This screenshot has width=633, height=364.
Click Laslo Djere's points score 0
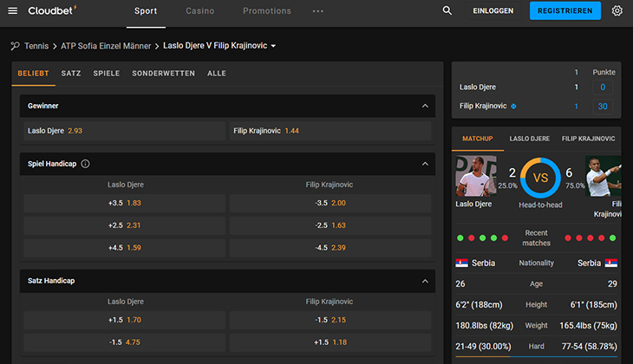(603, 88)
